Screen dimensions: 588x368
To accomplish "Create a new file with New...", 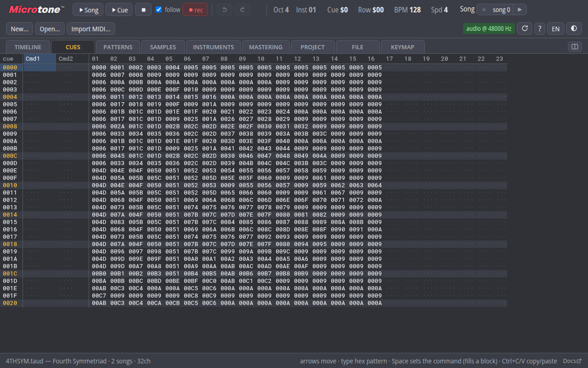I will (x=20, y=29).
